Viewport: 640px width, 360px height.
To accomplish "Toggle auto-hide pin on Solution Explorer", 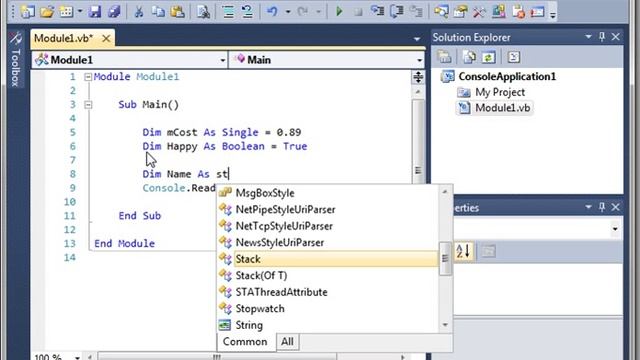I will pos(602,37).
